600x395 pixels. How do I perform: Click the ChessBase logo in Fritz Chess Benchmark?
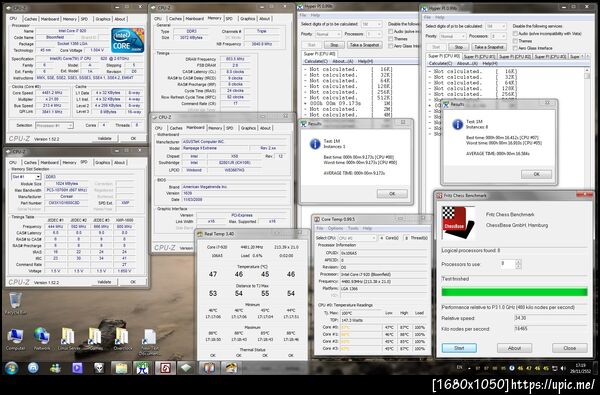pos(458,222)
